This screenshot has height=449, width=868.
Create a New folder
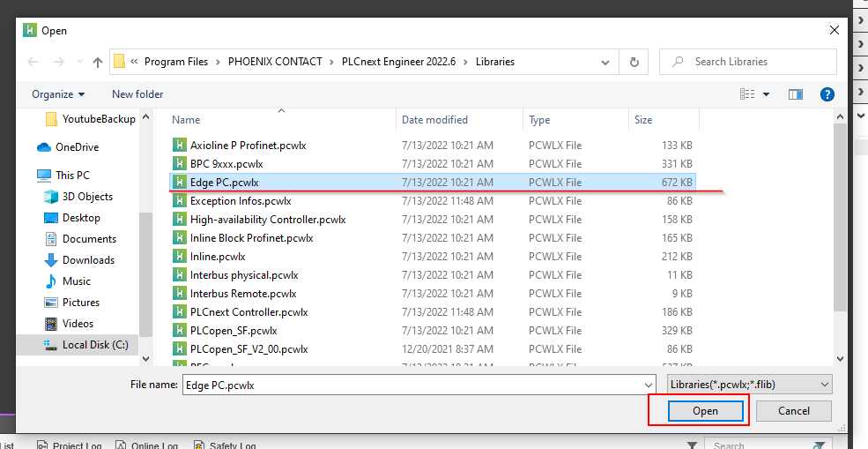[137, 94]
